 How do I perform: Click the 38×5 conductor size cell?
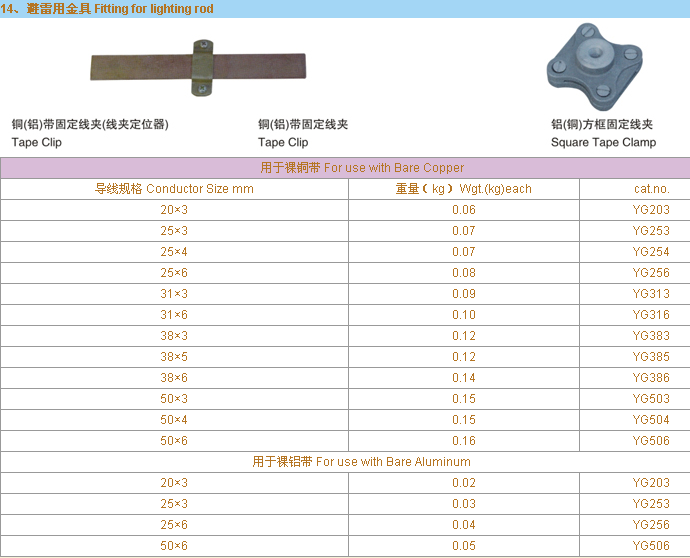pyautogui.click(x=174, y=357)
